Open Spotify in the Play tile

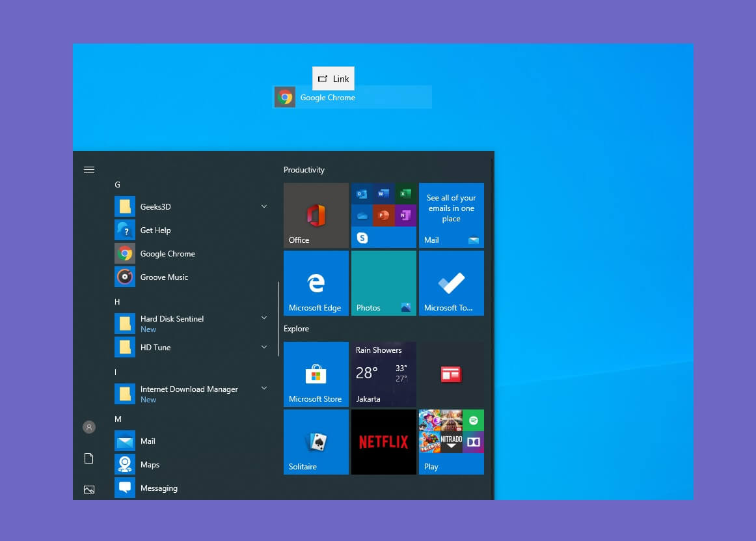click(474, 421)
